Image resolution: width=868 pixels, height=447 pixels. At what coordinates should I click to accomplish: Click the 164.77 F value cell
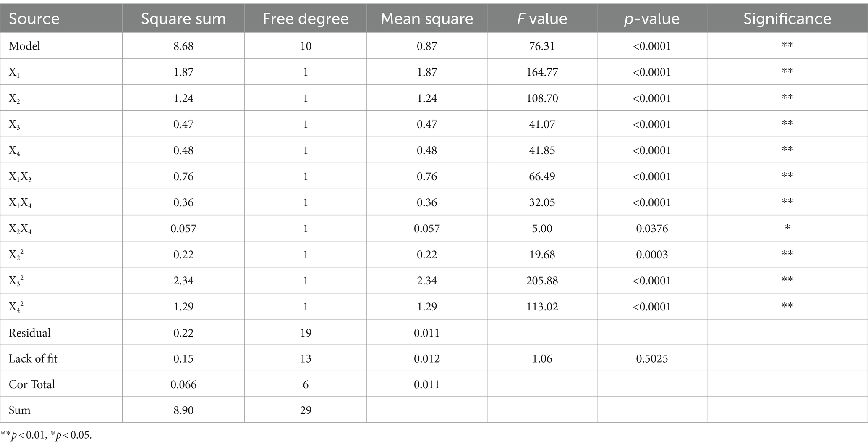click(x=542, y=72)
